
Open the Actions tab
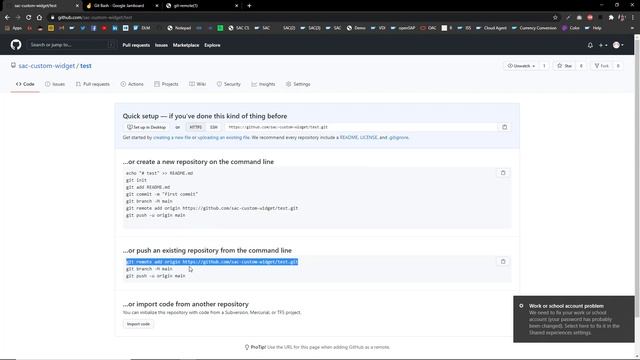(x=132, y=84)
